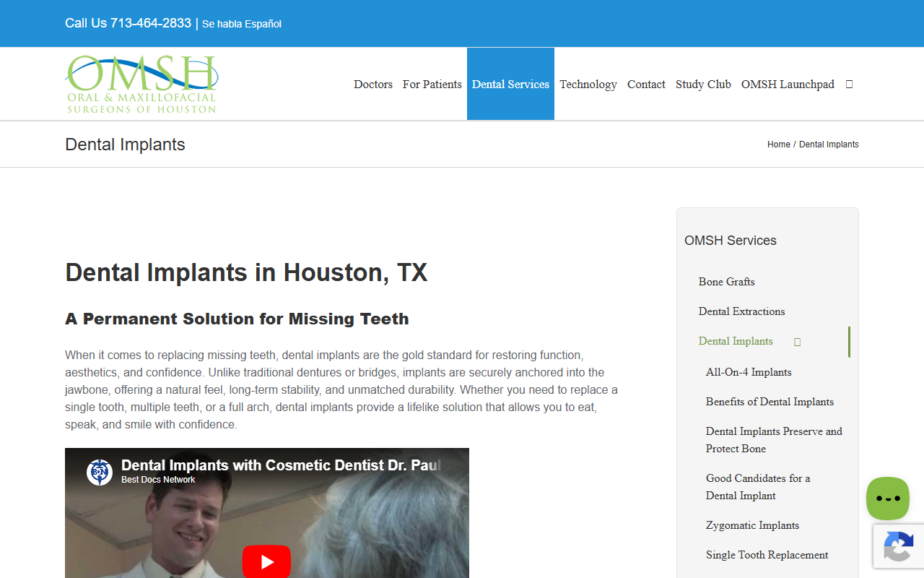Screen dimensions: 924x578
Task: Open Zygomatic Implants link
Action: point(752,525)
